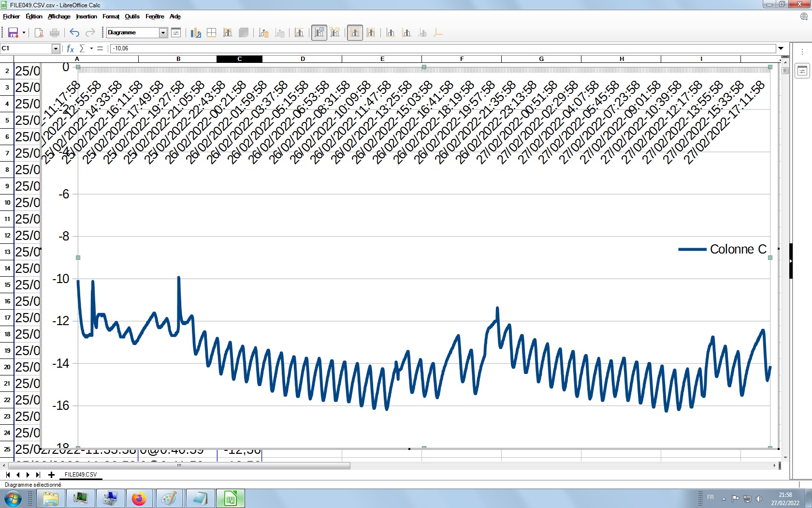Toggle Vertical Grids display
Screen dimensions: 812x508
click(x=371, y=33)
